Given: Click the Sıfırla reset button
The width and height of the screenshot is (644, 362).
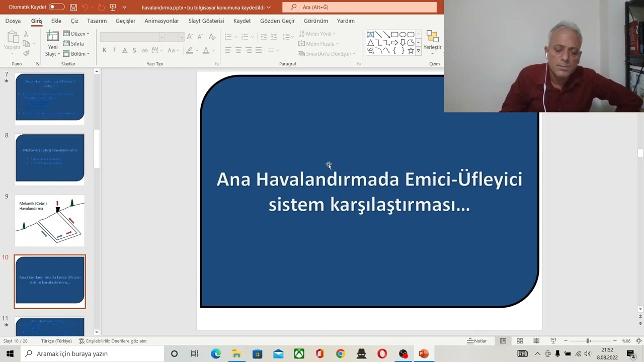Looking at the screenshot, I should (73, 44).
